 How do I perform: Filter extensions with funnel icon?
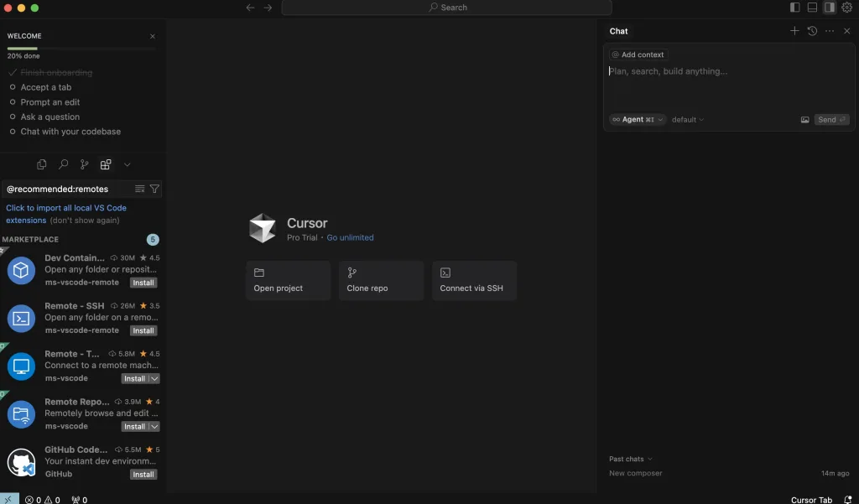(x=154, y=189)
